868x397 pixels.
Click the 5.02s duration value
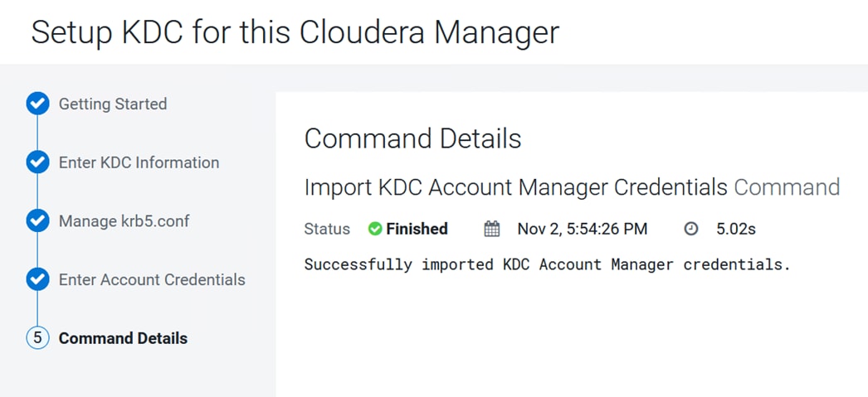[736, 229]
